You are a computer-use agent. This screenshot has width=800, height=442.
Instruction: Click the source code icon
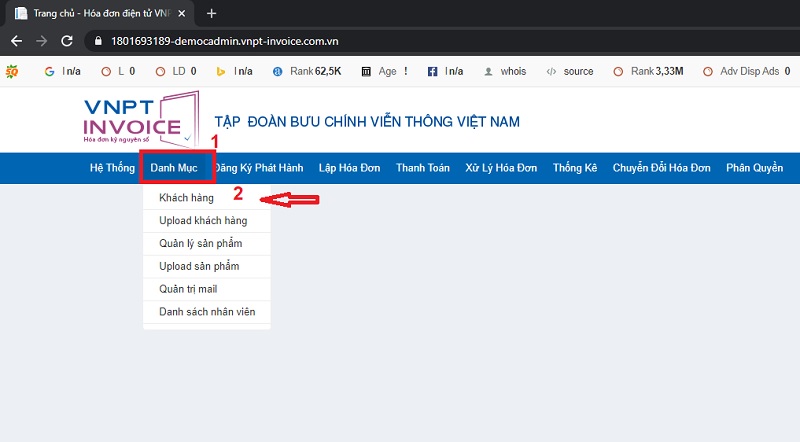click(x=551, y=71)
